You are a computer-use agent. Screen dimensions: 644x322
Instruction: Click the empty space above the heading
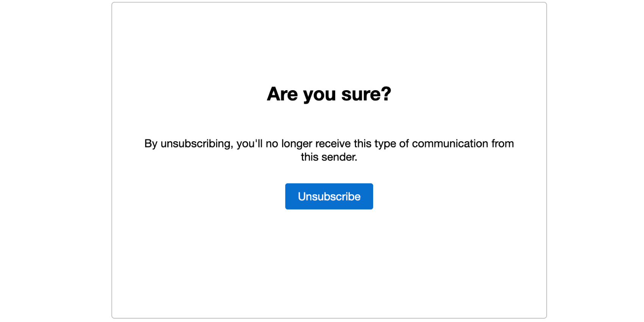click(329, 45)
